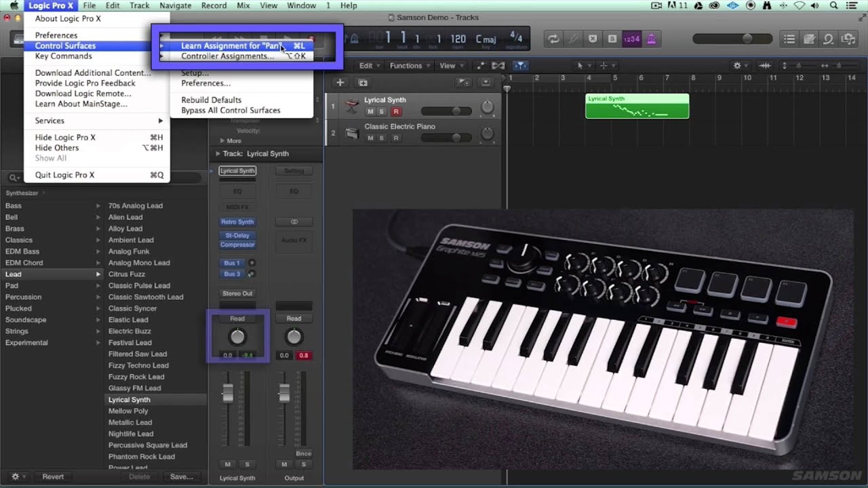The image size is (868, 488).
Task: Click the Stereo Out output slot
Action: click(x=237, y=293)
